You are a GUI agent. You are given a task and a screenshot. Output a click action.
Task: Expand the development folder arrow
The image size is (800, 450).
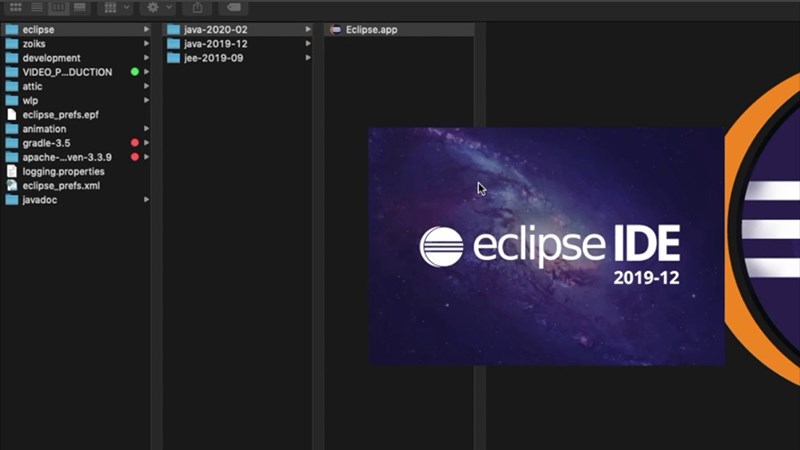coord(146,58)
